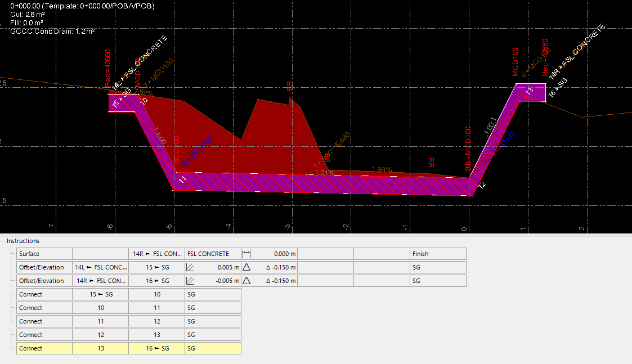Click the Instructions tree header
632x364 pixels.
23,241
